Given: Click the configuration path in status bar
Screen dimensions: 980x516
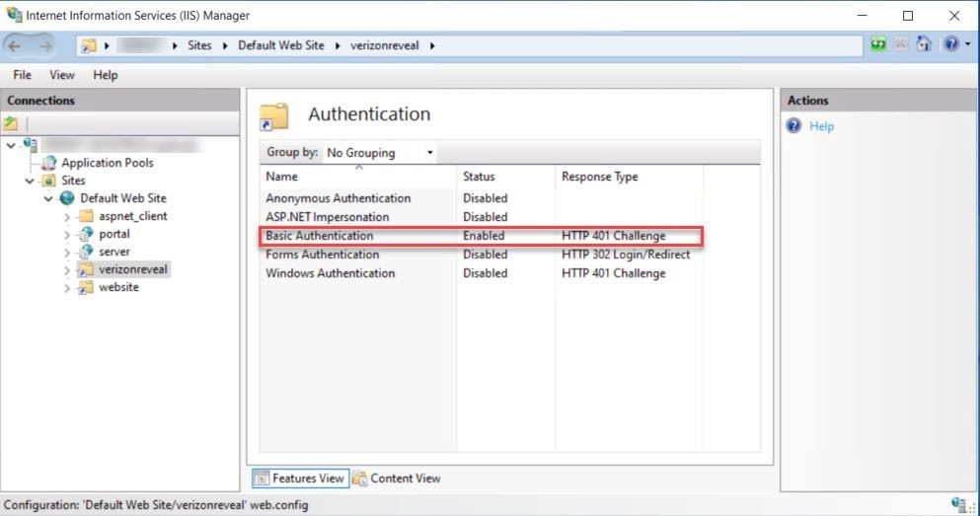Looking at the screenshot, I should (x=156, y=505).
